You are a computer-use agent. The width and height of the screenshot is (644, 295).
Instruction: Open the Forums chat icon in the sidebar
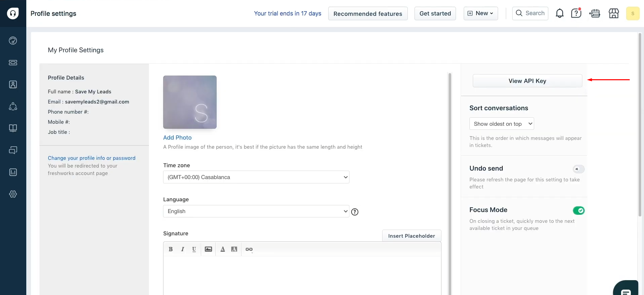(13, 150)
